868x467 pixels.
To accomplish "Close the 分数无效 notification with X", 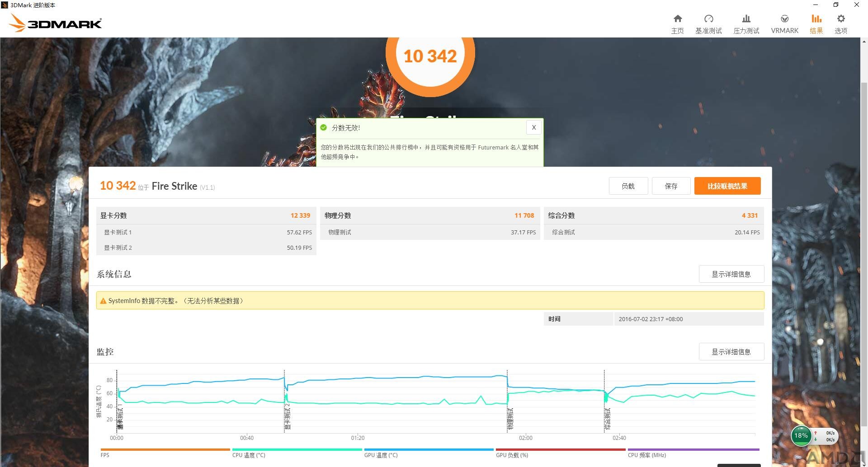I will click(534, 127).
